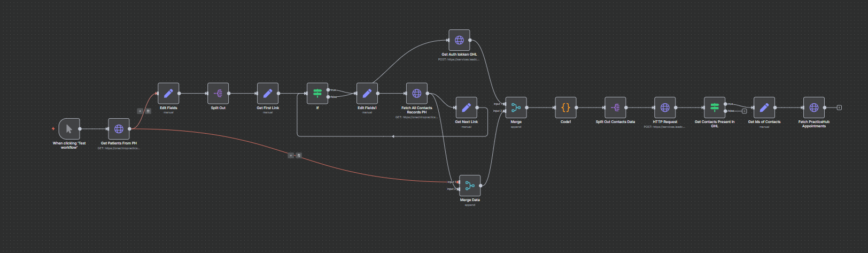Click the true output of the If node

click(328, 90)
